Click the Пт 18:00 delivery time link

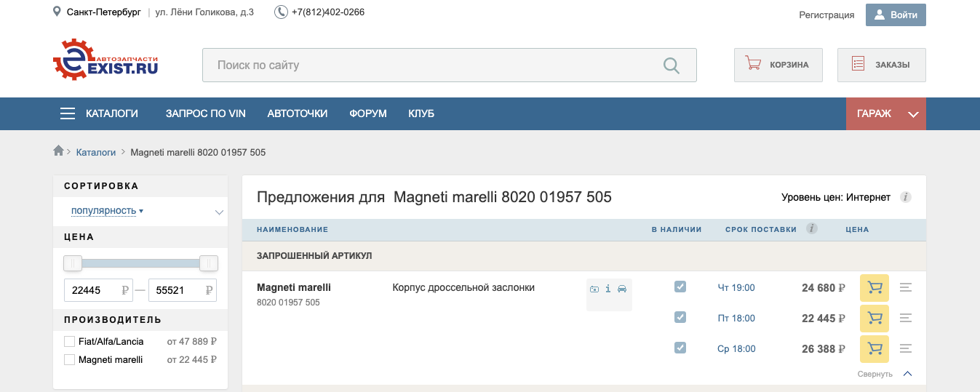(736, 319)
